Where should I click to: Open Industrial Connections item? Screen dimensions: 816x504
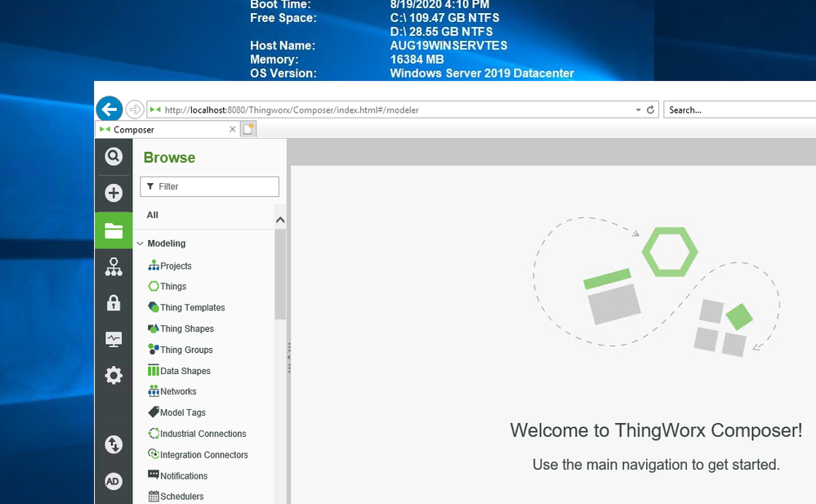[x=203, y=434]
